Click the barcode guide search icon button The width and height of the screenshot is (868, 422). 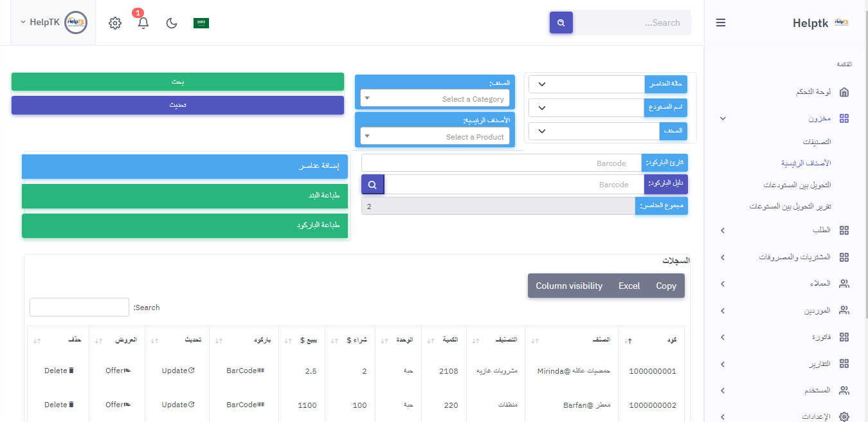(372, 185)
